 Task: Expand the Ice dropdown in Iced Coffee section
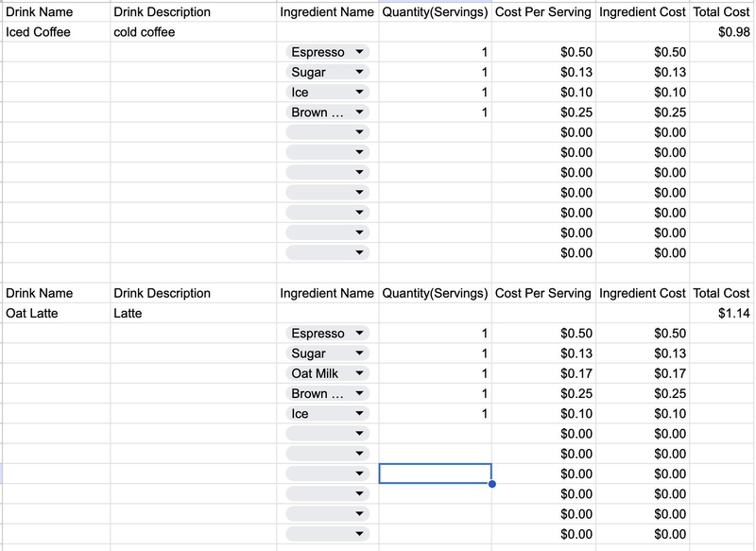(359, 93)
